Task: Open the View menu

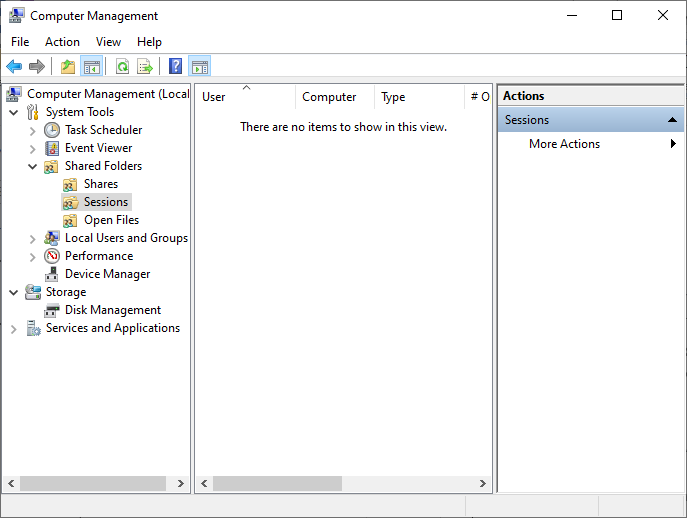Action: coord(108,42)
